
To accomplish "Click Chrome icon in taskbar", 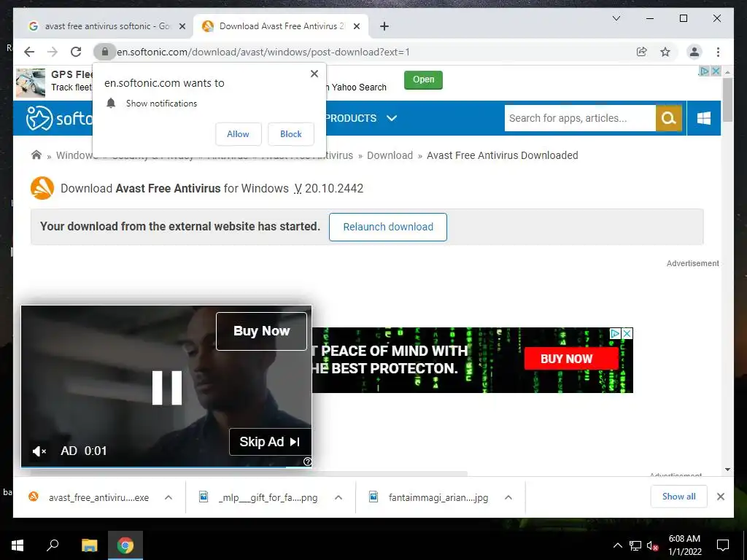I will 125,545.
